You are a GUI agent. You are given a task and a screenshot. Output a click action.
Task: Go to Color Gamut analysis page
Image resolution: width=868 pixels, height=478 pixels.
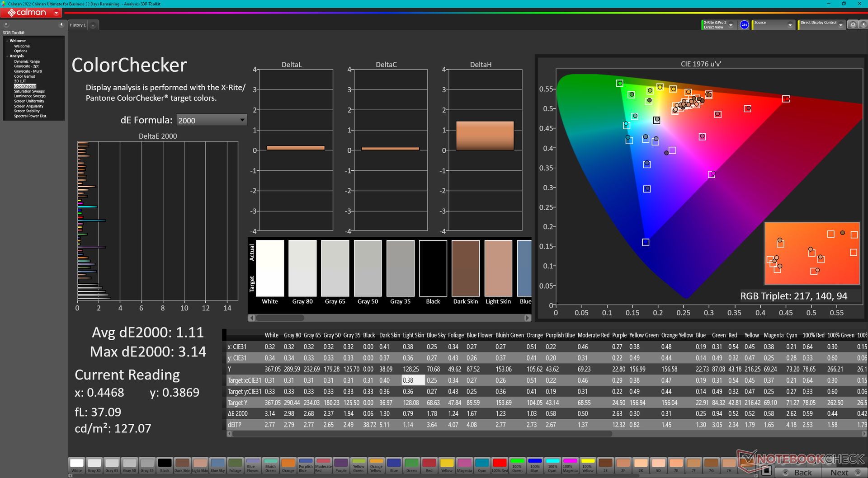click(24, 76)
